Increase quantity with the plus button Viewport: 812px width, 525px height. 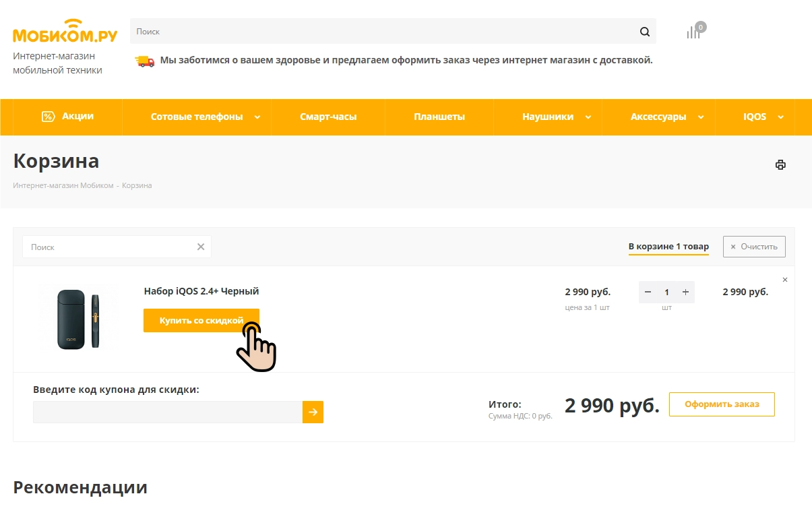(686, 292)
